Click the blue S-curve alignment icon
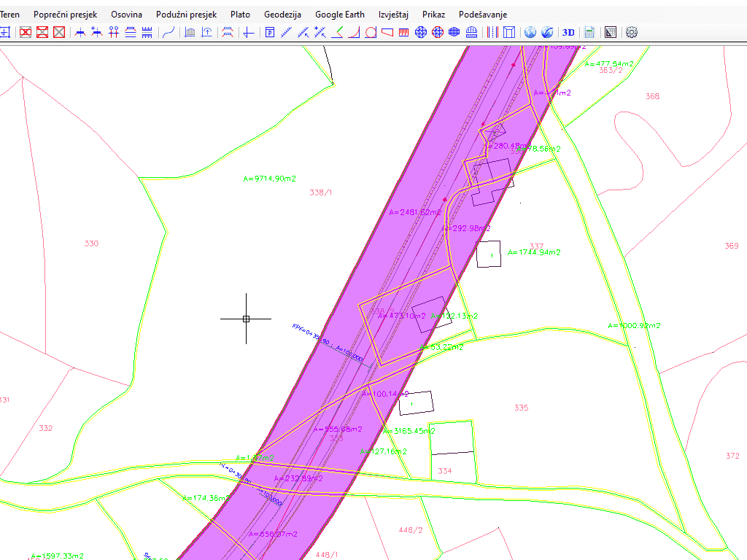Viewport: 747px width, 560px height. (x=169, y=32)
